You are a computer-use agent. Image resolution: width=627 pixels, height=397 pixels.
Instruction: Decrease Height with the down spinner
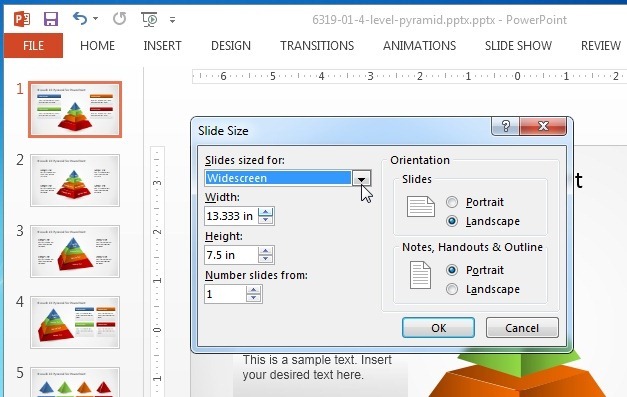click(x=266, y=259)
